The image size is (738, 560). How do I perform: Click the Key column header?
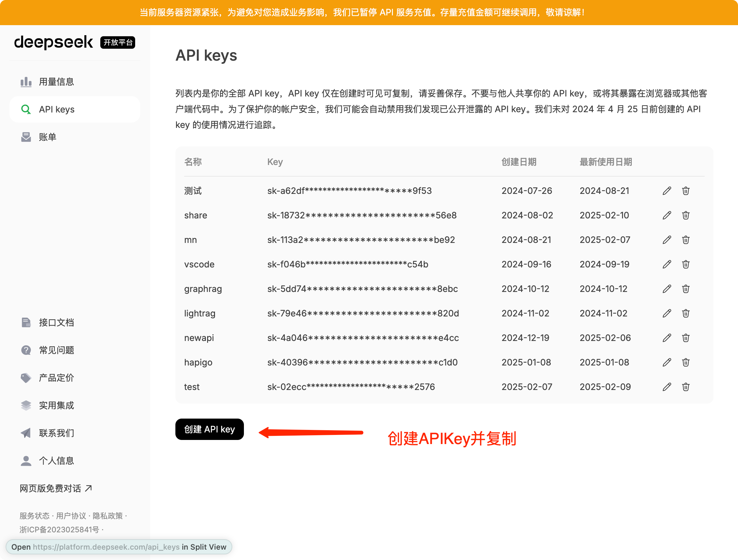(275, 162)
